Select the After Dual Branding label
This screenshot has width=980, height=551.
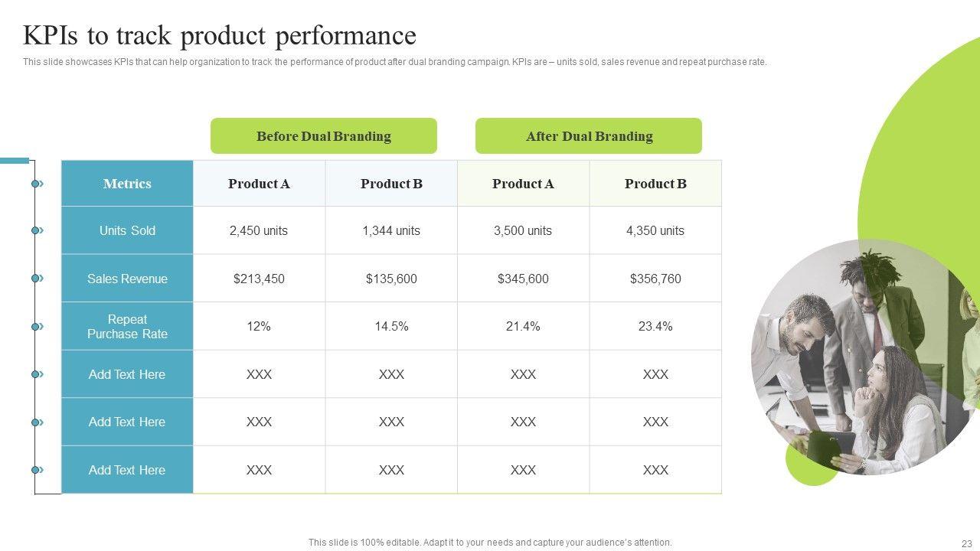click(589, 136)
